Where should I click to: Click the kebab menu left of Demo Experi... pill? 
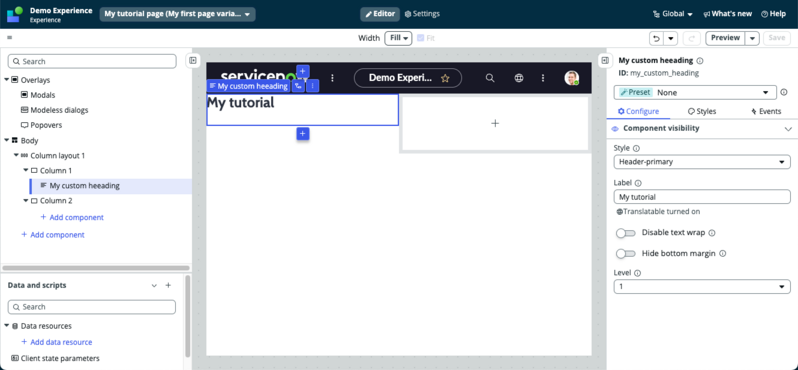pos(332,78)
